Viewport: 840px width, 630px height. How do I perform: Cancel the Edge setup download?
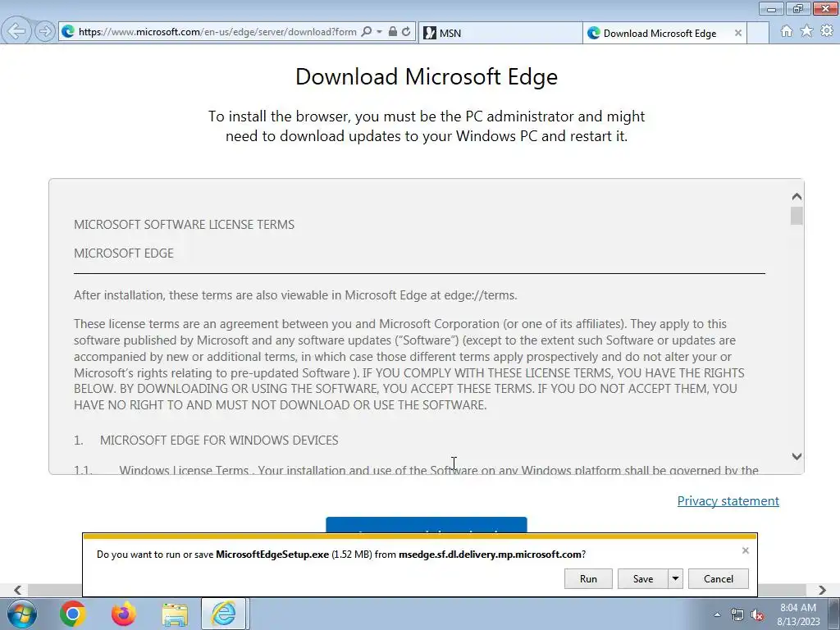[x=719, y=578]
